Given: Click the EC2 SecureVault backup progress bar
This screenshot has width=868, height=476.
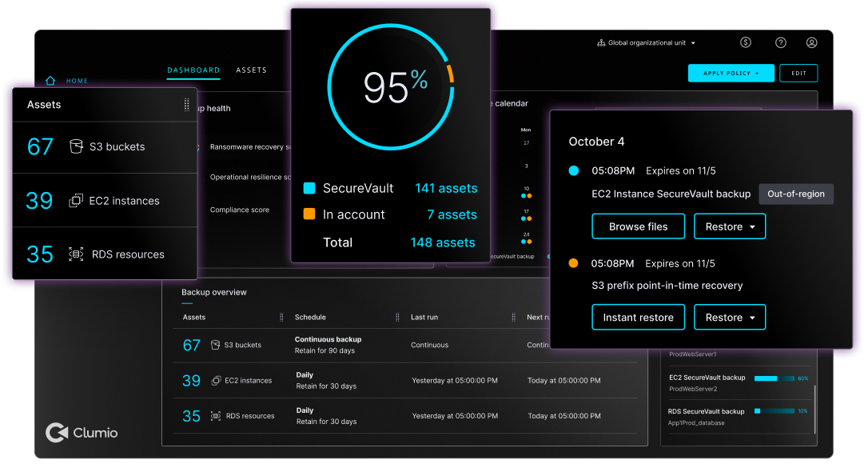Looking at the screenshot, I should [774, 378].
